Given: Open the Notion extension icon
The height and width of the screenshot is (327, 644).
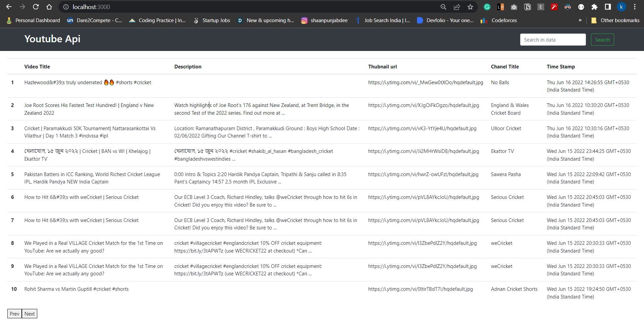Looking at the screenshot, I should click(x=527, y=7).
